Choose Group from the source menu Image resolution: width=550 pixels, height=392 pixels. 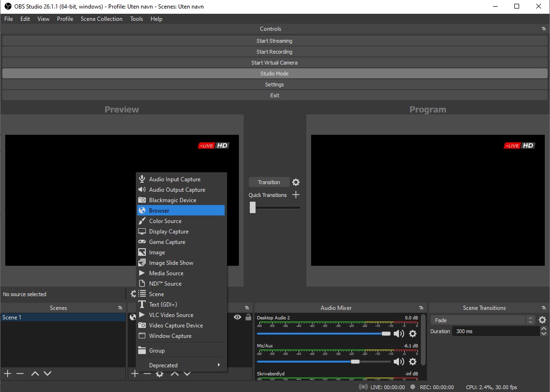181,351
